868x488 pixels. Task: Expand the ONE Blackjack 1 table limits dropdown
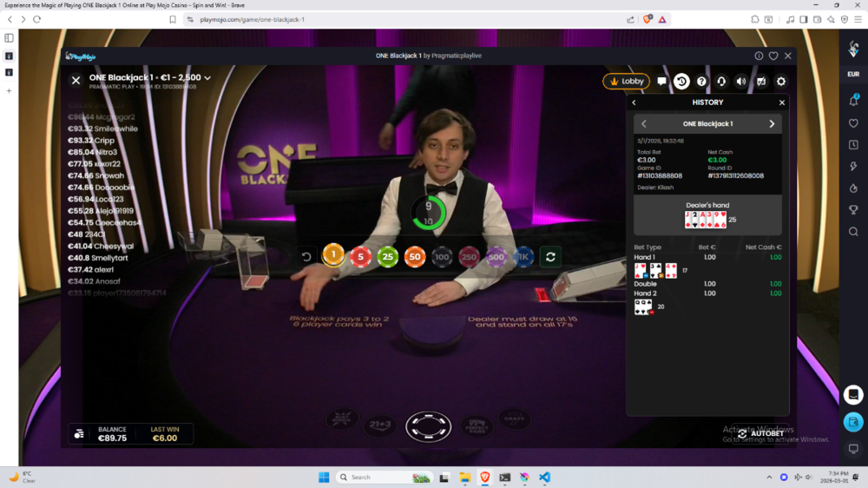point(207,78)
